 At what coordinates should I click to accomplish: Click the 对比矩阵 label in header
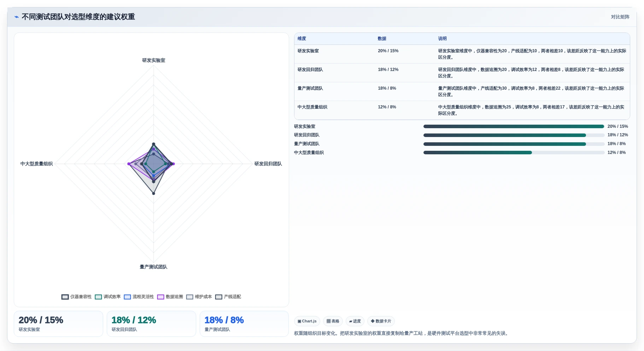620,17
